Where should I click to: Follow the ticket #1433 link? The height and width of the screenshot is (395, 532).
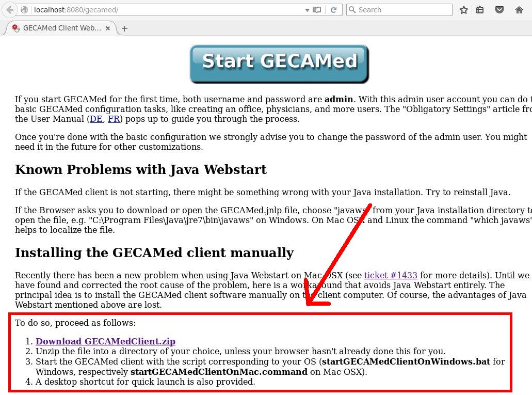click(x=391, y=275)
